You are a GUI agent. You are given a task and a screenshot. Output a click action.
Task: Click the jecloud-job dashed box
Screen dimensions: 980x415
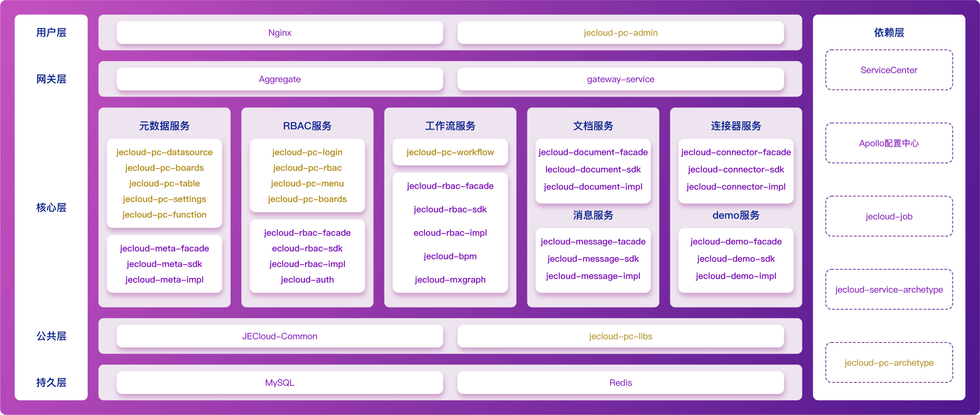pos(889,216)
